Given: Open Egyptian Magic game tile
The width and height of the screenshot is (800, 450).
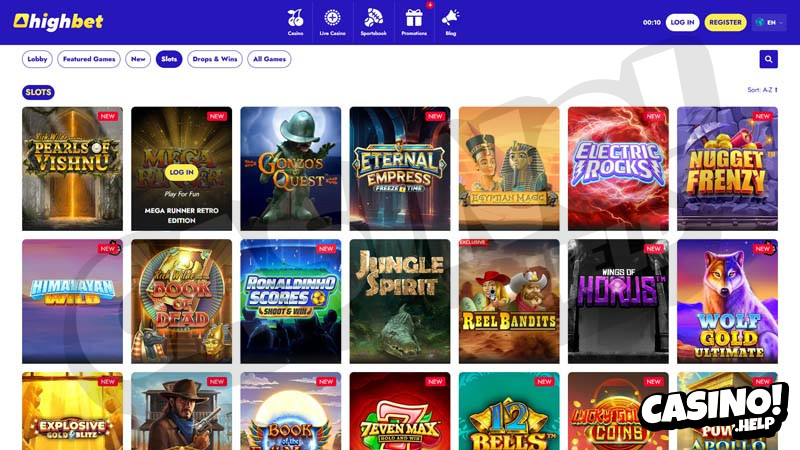Looking at the screenshot, I should [509, 169].
